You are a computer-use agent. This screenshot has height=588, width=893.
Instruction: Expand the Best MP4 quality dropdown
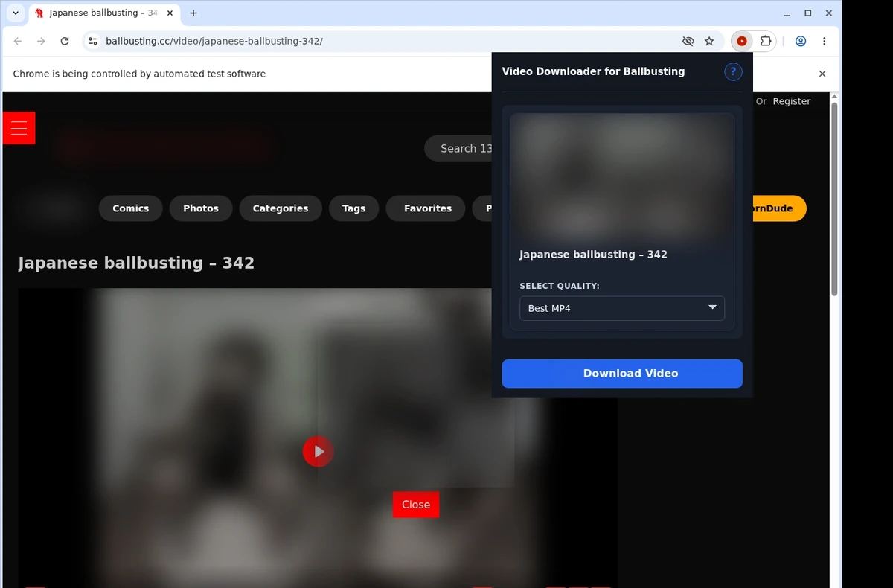pos(622,308)
